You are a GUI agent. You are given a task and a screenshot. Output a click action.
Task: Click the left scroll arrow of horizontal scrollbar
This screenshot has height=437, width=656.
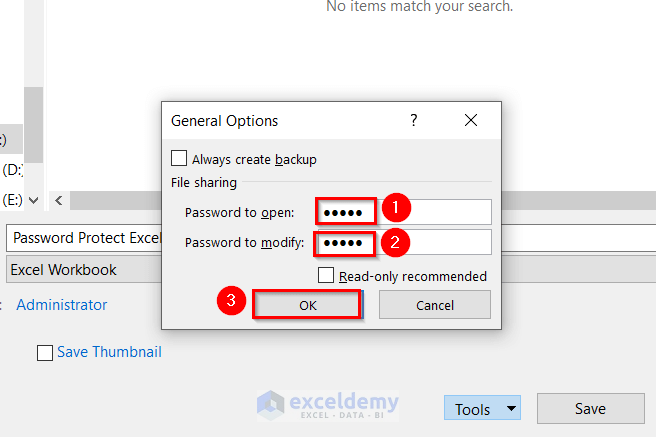pyautogui.click(x=59, y=200)
